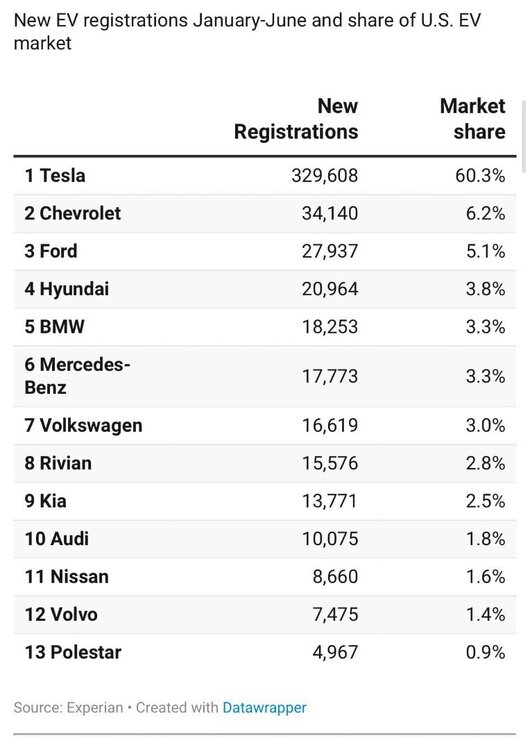
Task: Click the Polestar brand name
Action: [x=73, y=652]
